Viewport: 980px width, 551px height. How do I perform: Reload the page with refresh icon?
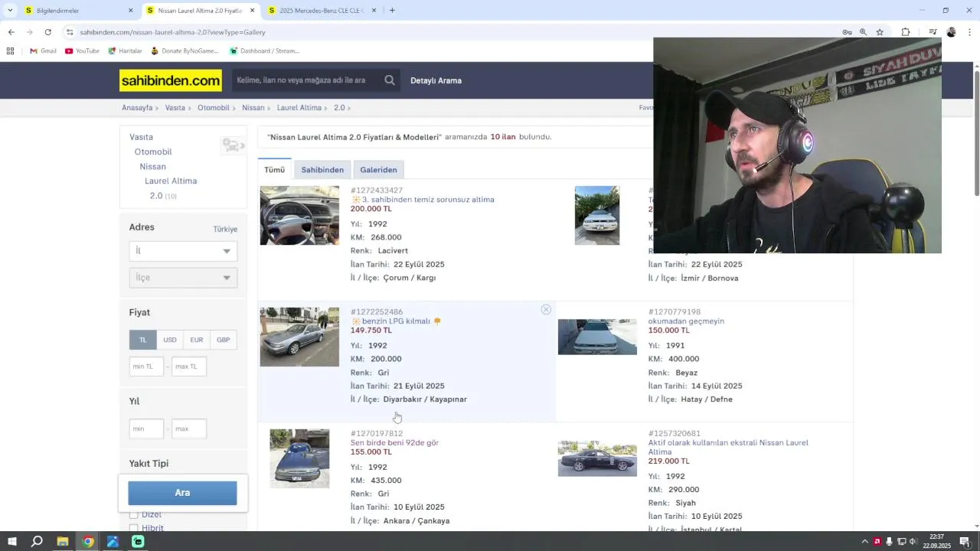pyautogui.click(x=47, y=32)
